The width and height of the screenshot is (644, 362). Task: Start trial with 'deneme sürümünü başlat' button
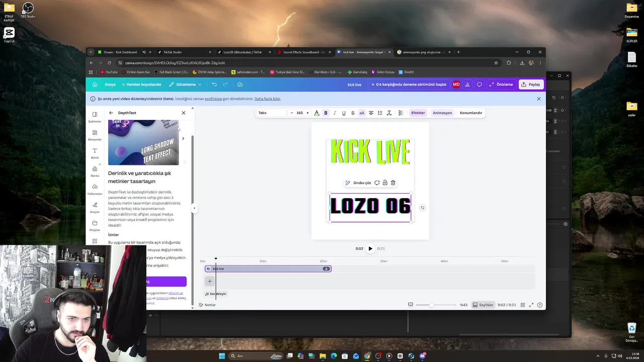point(409,84)
